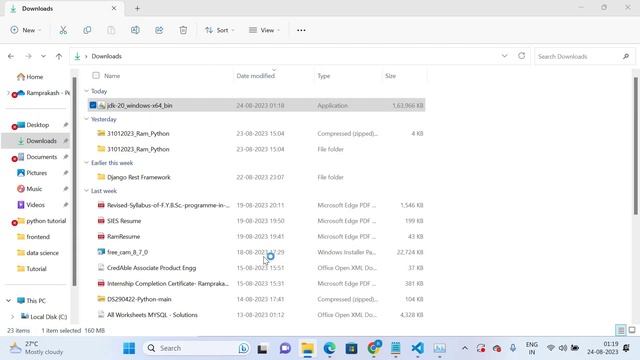Expand the address bar history dropdown
The width and height of the screenshot is (640, 360).
504,56
